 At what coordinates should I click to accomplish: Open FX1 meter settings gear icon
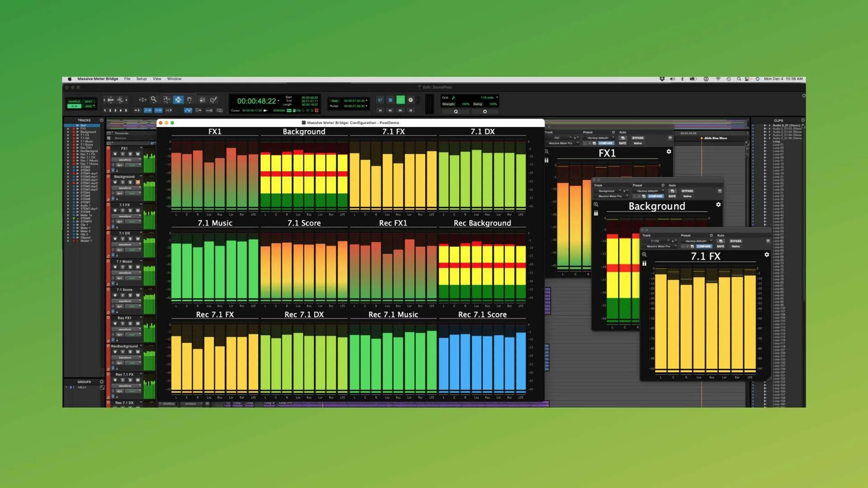[x=669, y=152]
